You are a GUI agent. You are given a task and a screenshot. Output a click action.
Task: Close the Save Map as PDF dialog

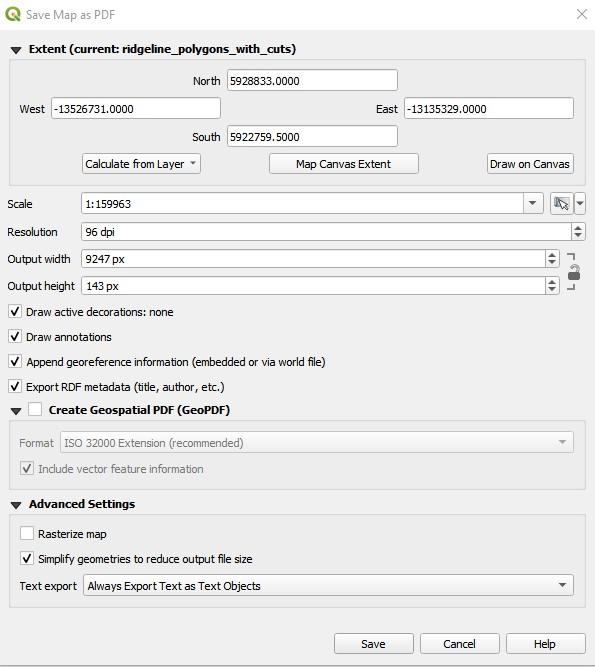(x=581, y=14)
